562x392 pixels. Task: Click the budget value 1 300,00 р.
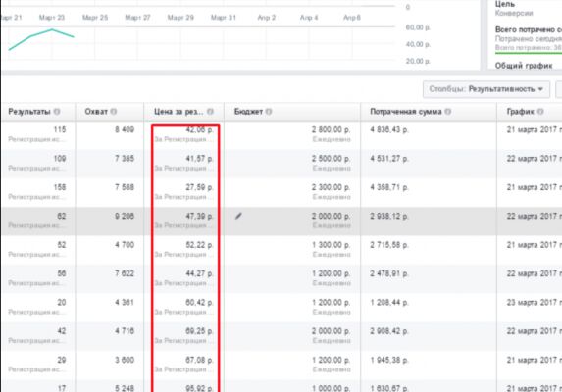pos(331,245)
